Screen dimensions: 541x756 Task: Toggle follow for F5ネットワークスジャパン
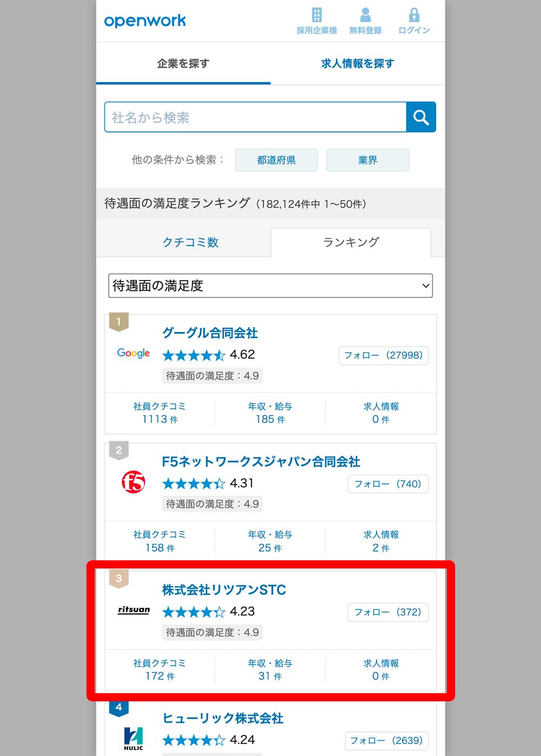coord(388,484)
